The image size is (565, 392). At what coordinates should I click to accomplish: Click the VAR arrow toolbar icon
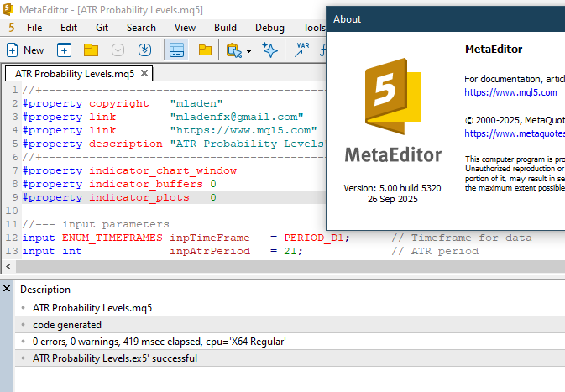click(x=301, y=50)
